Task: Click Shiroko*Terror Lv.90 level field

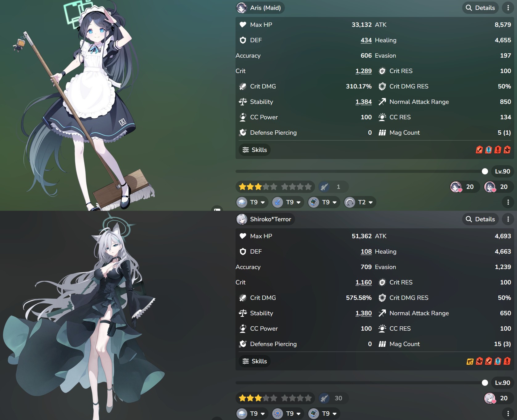Action: tap(503, 383)
